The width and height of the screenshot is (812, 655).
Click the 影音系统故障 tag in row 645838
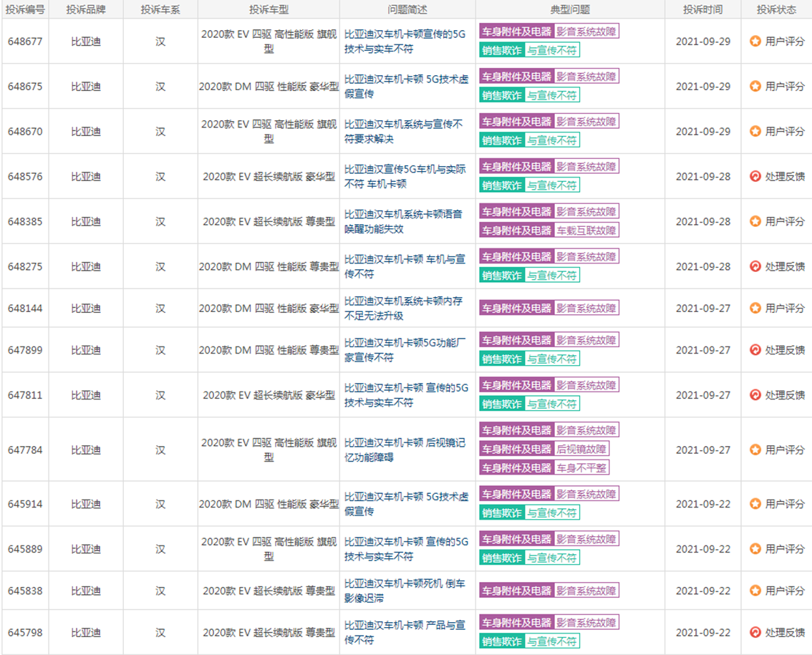click(x=586, y=591)
